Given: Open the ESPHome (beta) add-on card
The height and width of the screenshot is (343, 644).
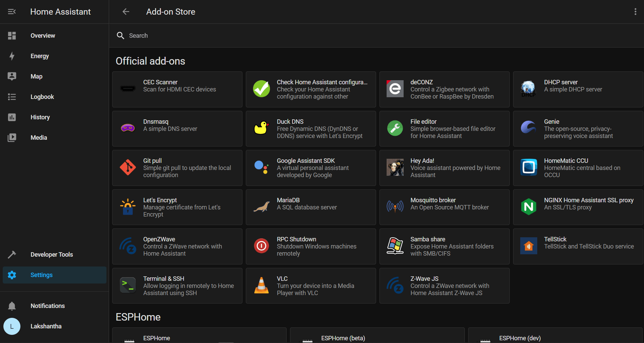Looking at the screenshot, I should 377,336.
